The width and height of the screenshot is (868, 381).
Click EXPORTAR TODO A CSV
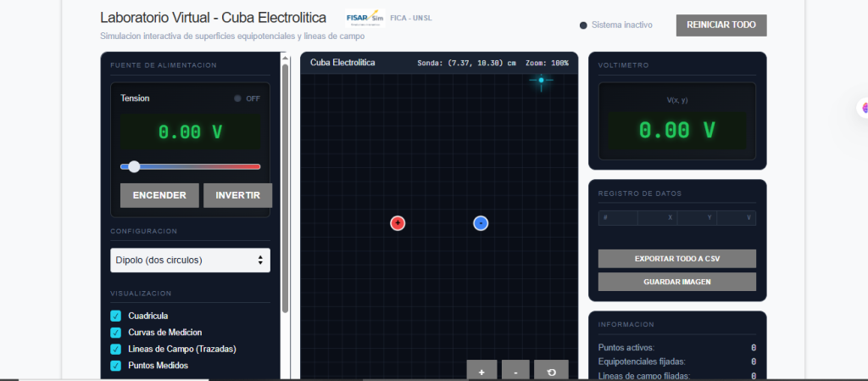point(676,258)
